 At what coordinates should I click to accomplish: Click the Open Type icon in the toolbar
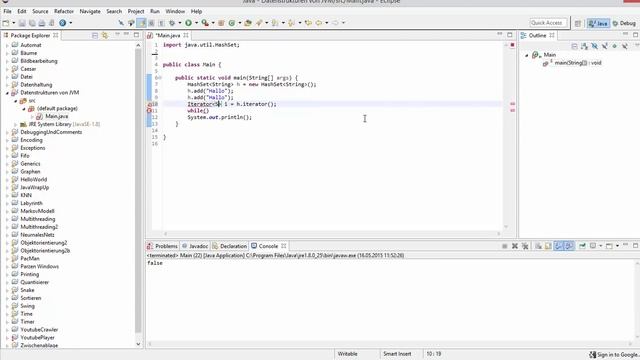coord(248,23)
